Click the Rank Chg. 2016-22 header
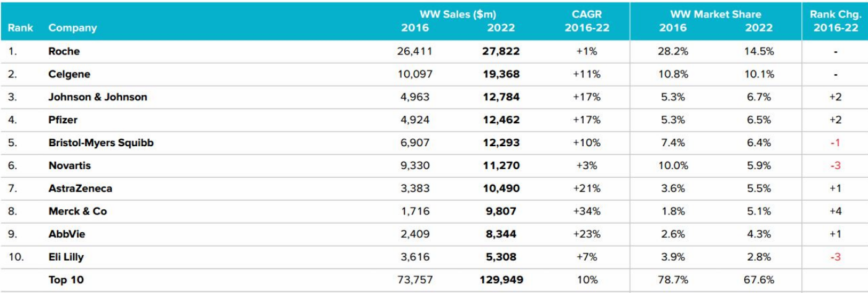The height and width of the screenshot is (293, 868). click(835, 21)
